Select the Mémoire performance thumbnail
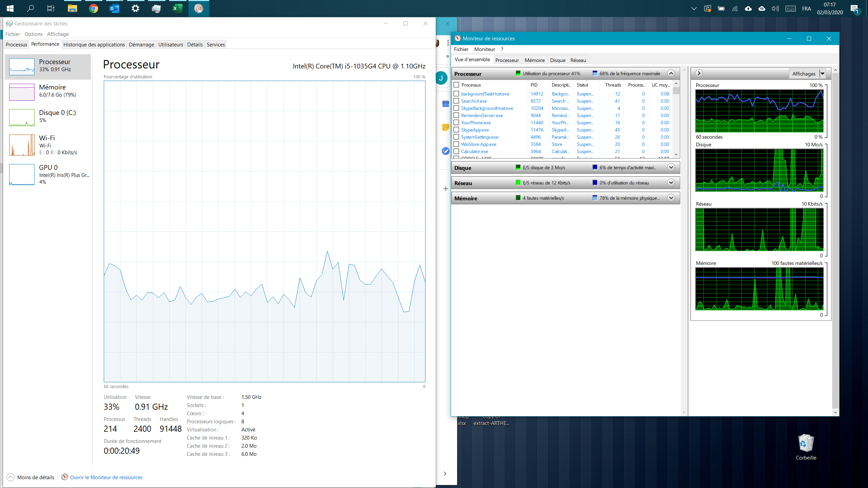Viewport: 868px width, 488px height. point(47,91)
